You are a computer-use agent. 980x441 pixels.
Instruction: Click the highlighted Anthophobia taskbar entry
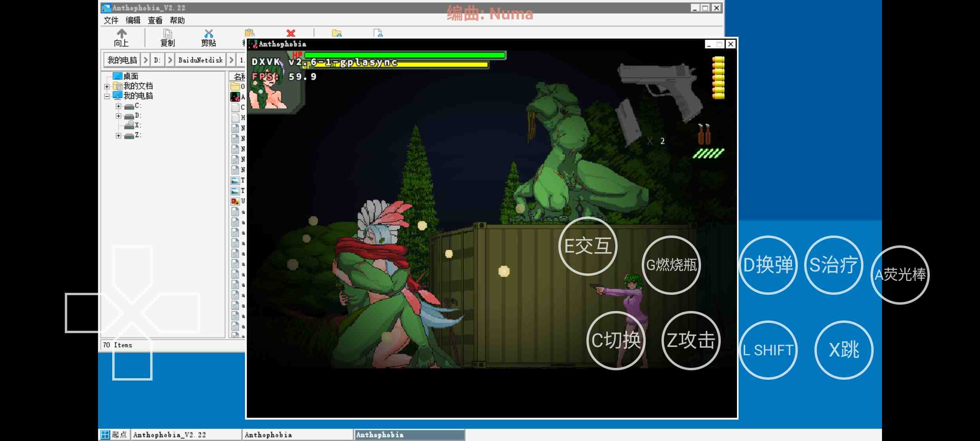click(410, 435)
